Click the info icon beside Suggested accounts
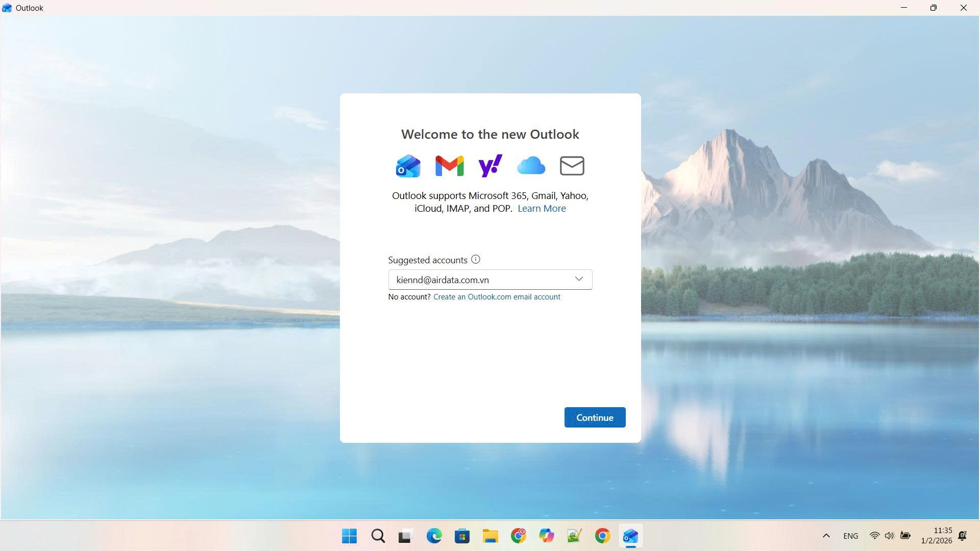 [x=476, y=259]
